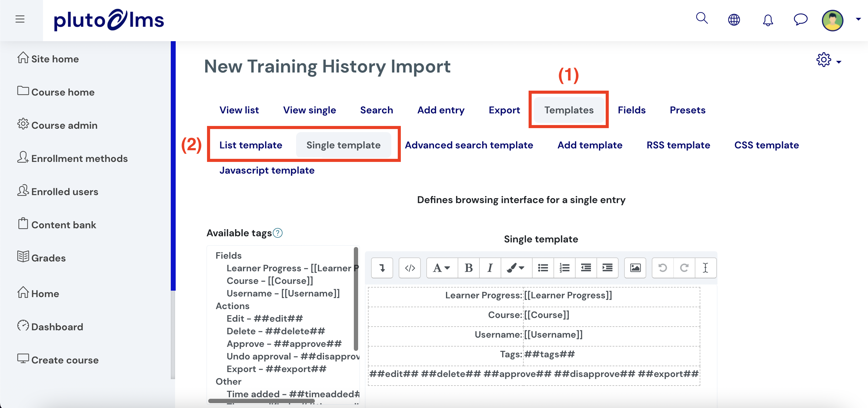
Task: Toggle the hamburger navigation menu
Action: 20,19
